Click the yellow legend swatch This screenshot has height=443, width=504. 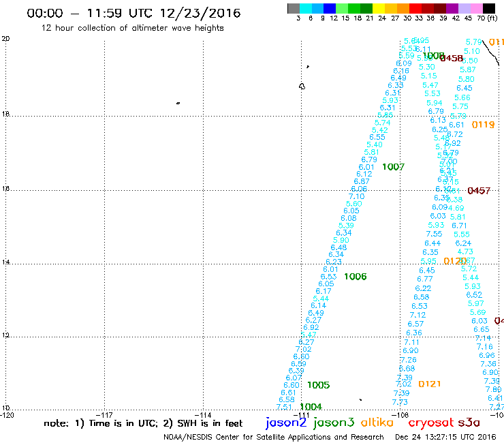tap(379, 8)
